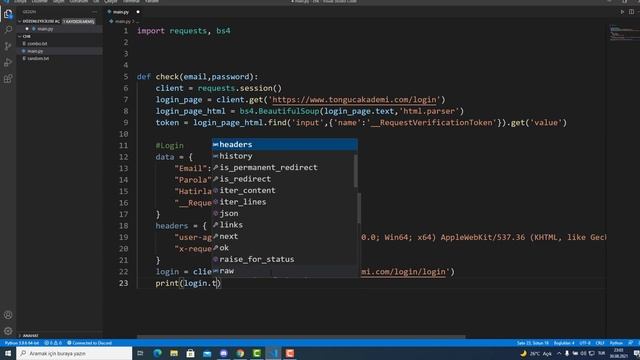The height and width of the screenshot is (360, 640).
Task: Show hidden system tray icons chevron
Action: [x=559, y=353]
